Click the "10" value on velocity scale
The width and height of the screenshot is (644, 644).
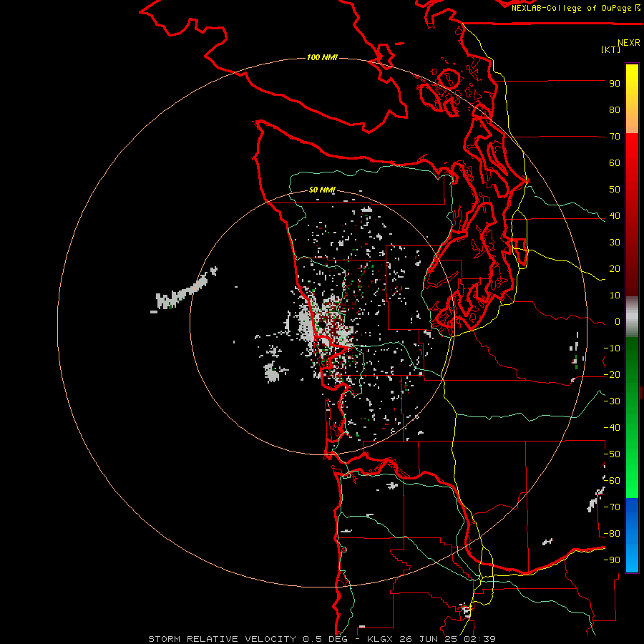(x=615, y=296)
